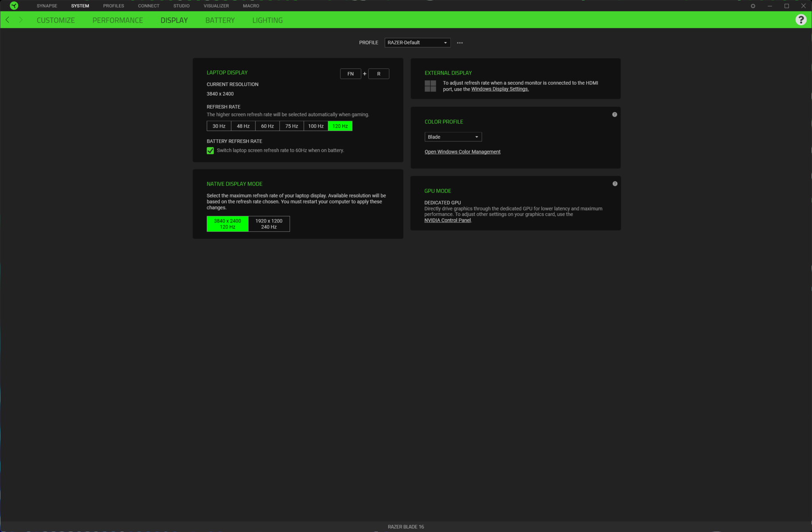Select the Display subtab
Viewport: 812px width, 532px height.
coord(174,20)
